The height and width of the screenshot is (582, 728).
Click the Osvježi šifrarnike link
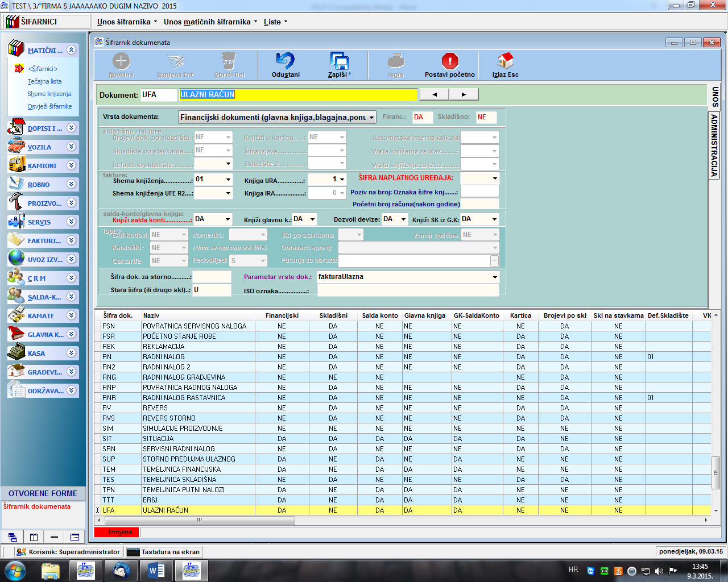coord(49,106)
